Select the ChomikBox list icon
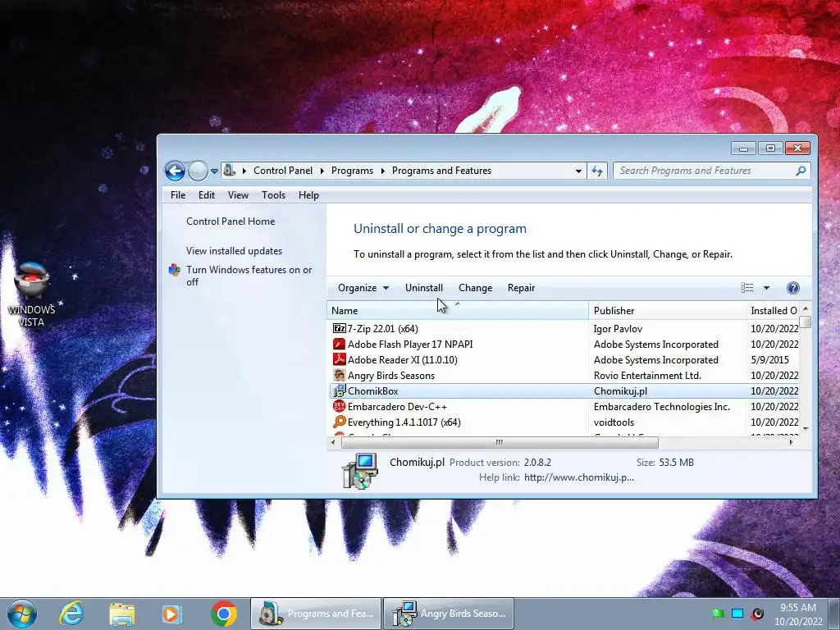This screenshot has width=840, height=630. [339, 391]
